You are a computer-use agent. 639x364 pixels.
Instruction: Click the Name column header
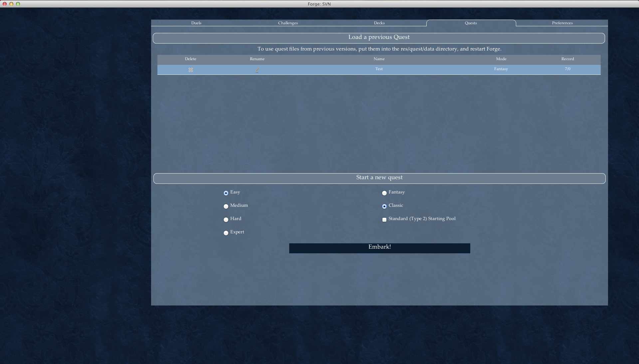(379, 59)
